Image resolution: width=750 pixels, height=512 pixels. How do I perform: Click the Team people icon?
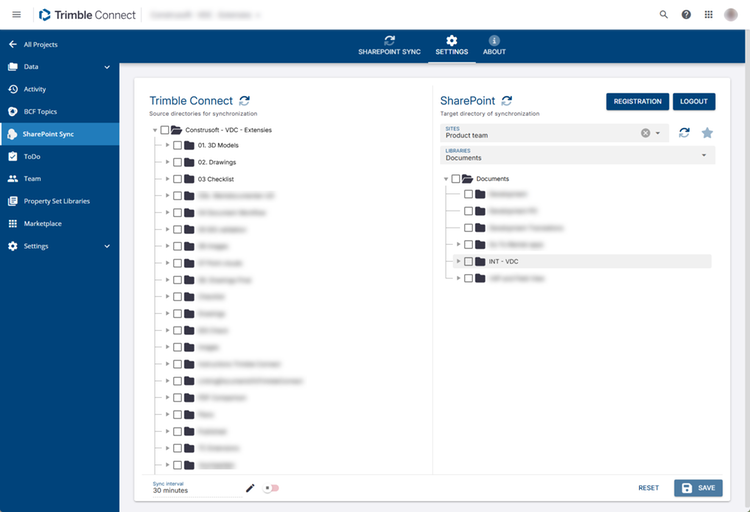13,178
